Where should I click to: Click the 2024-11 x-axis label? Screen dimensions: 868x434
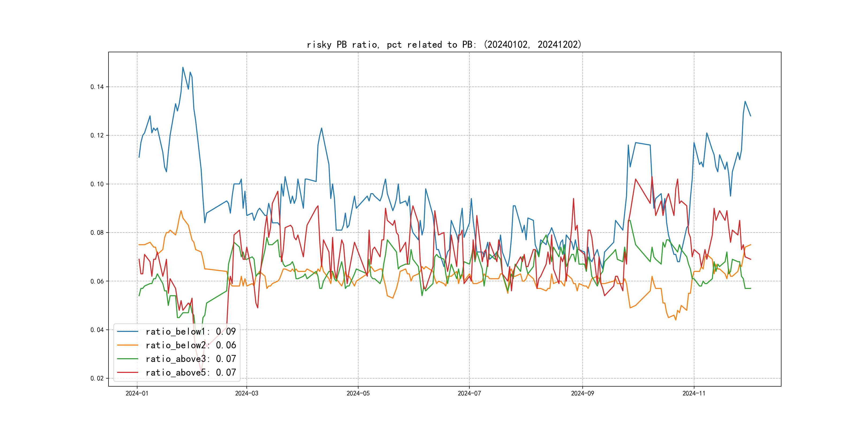(694, 394)
